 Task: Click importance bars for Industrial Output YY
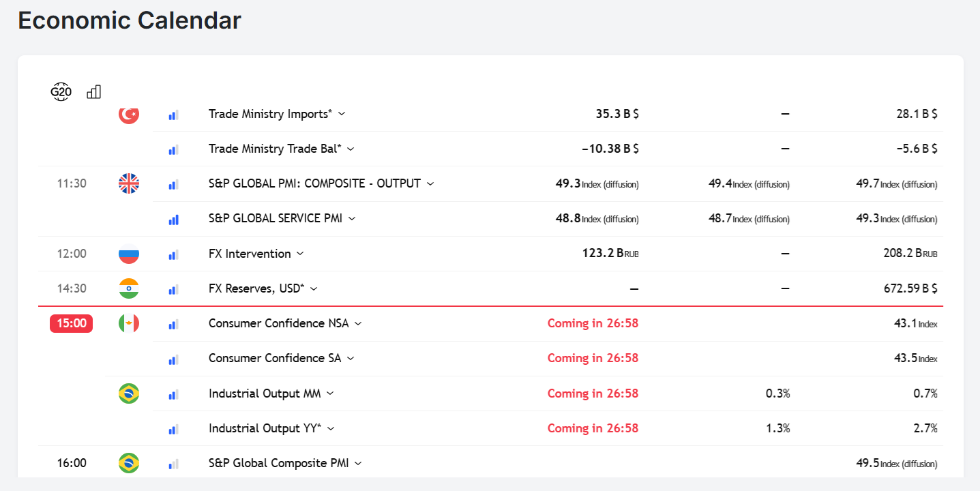point(173,430)
